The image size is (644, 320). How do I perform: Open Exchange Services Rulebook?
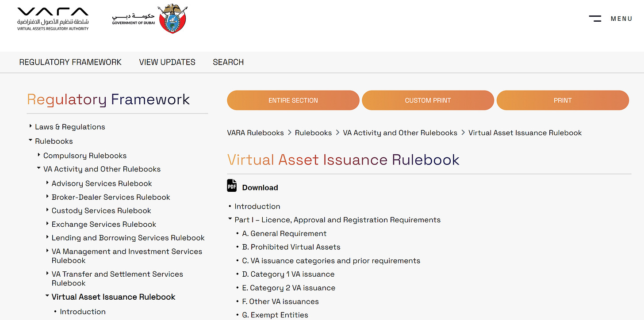click(104, 225)
